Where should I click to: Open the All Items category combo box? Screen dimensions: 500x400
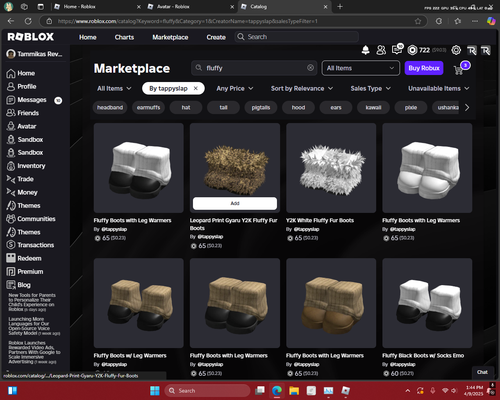coord(360,68)
